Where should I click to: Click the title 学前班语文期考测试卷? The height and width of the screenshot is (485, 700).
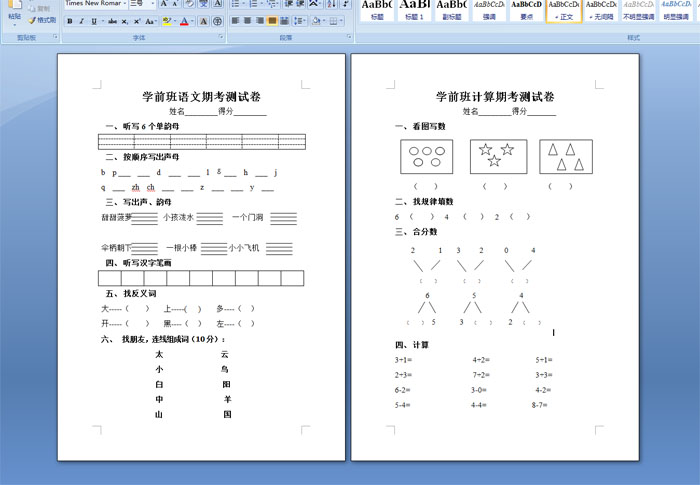(x=201, y=96)
